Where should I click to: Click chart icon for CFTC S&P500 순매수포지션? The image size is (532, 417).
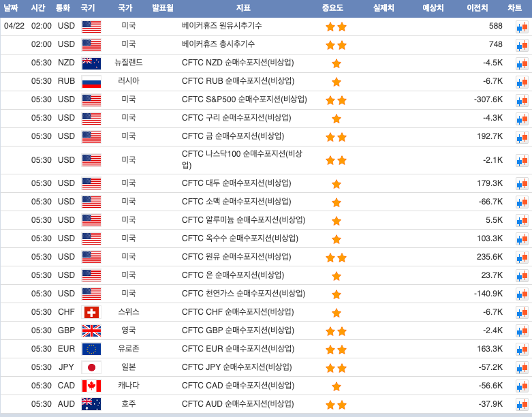522,100
